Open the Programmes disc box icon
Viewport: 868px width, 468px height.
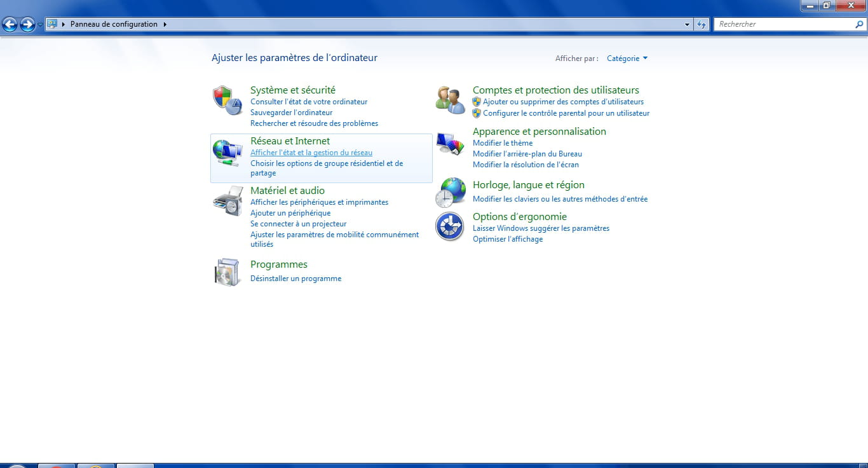227,272
